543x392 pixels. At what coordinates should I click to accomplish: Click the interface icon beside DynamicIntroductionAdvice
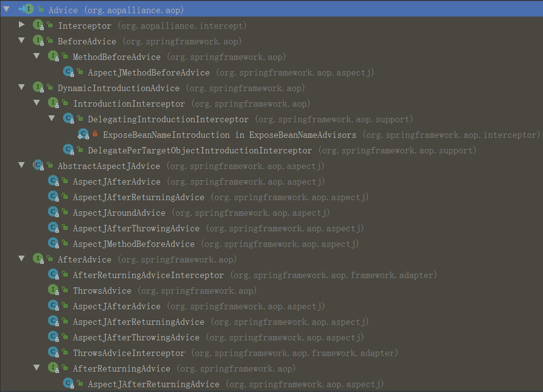click(38, 87)
